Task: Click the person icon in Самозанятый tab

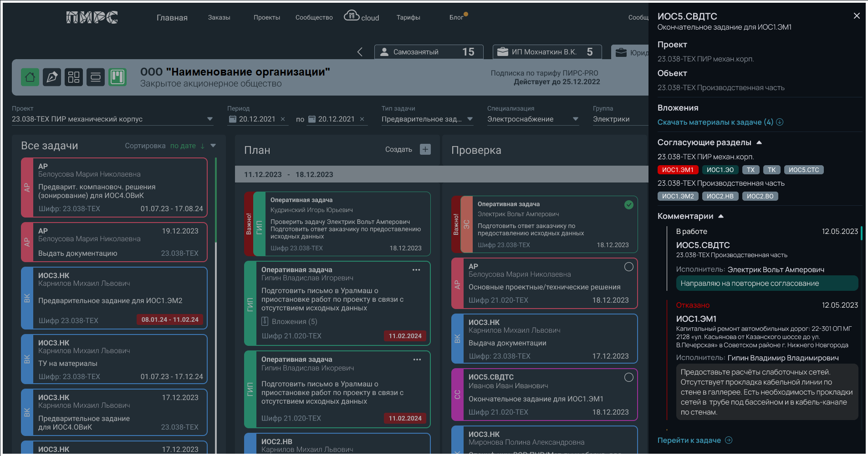Action: pyautogui.click(x=384, y=52)
